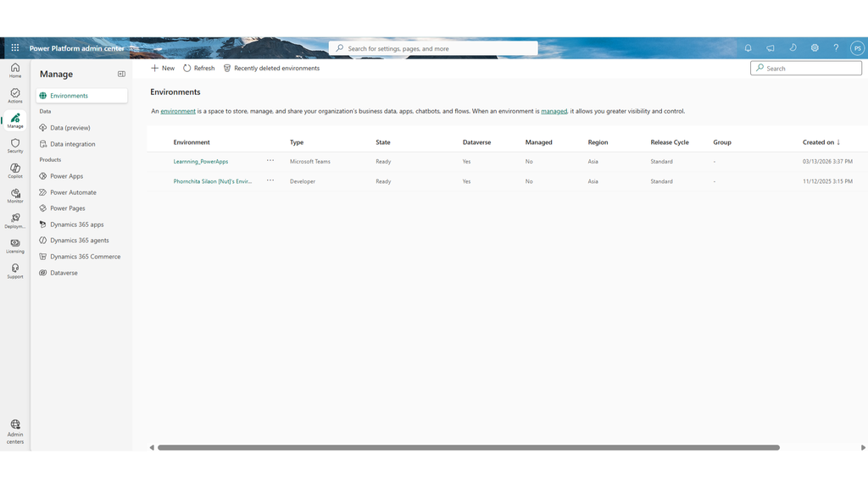Open Admin centers in left rail
Screen dimensions: 868x488
15,431
